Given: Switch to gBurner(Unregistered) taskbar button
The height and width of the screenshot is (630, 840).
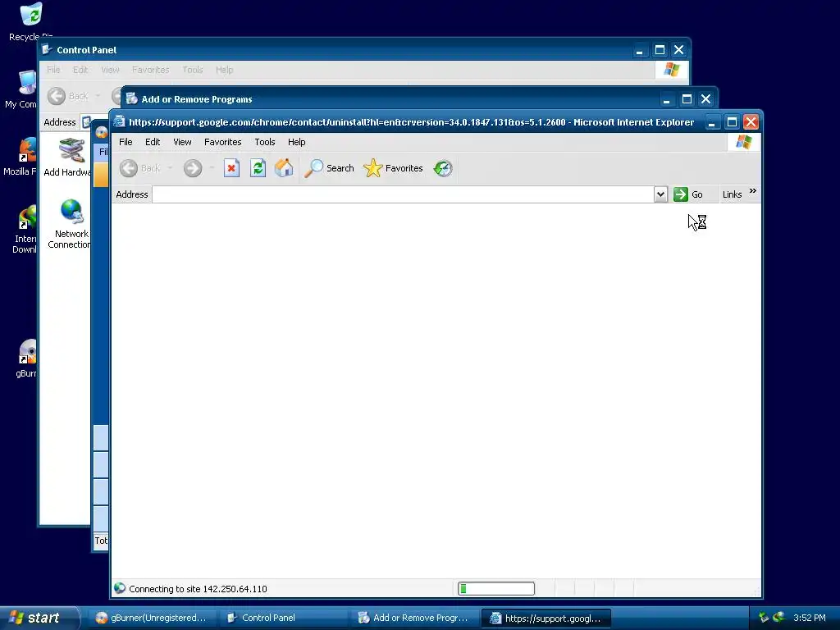Looking at the screenshot, I should pos(151,618).
